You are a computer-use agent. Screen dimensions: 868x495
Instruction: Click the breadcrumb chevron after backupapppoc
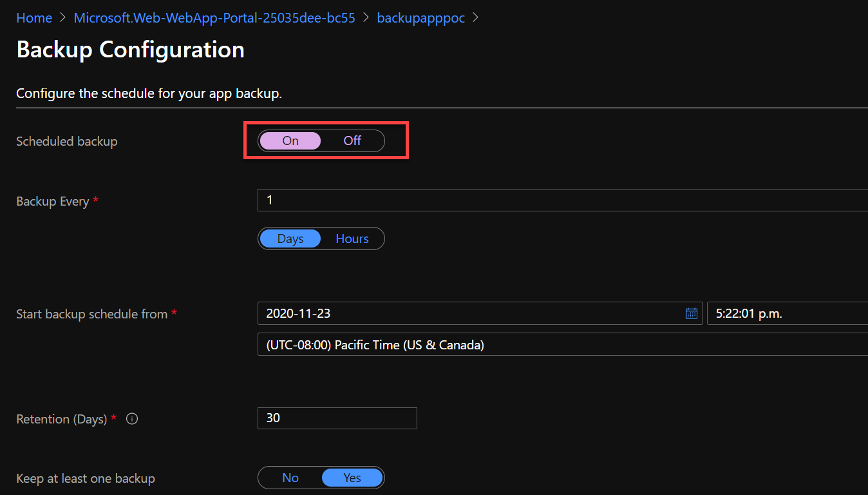coord(475,18)
